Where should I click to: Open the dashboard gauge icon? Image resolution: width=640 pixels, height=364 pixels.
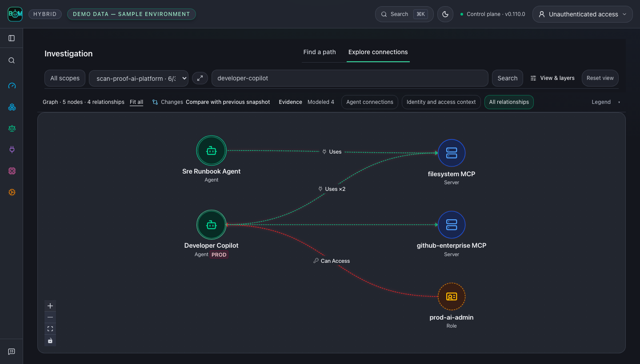pyautogui.click(x=12, y=86)
